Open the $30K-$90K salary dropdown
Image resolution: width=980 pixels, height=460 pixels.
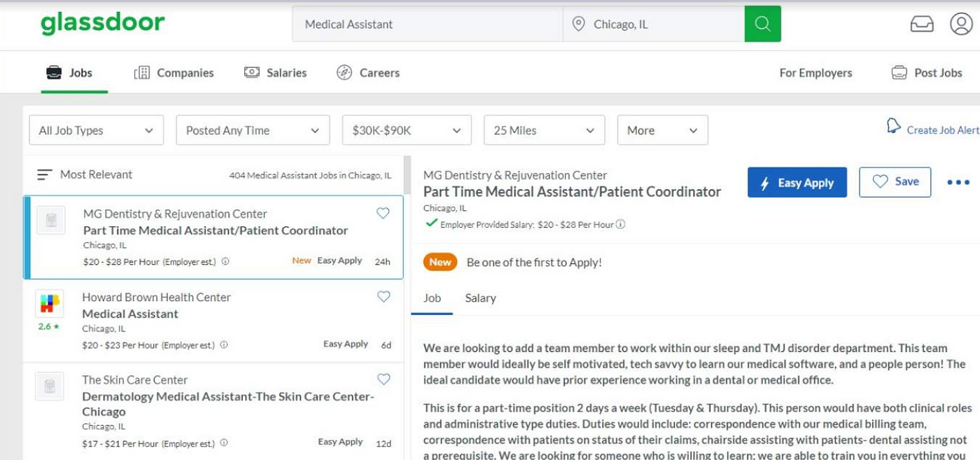click(407, 130)
